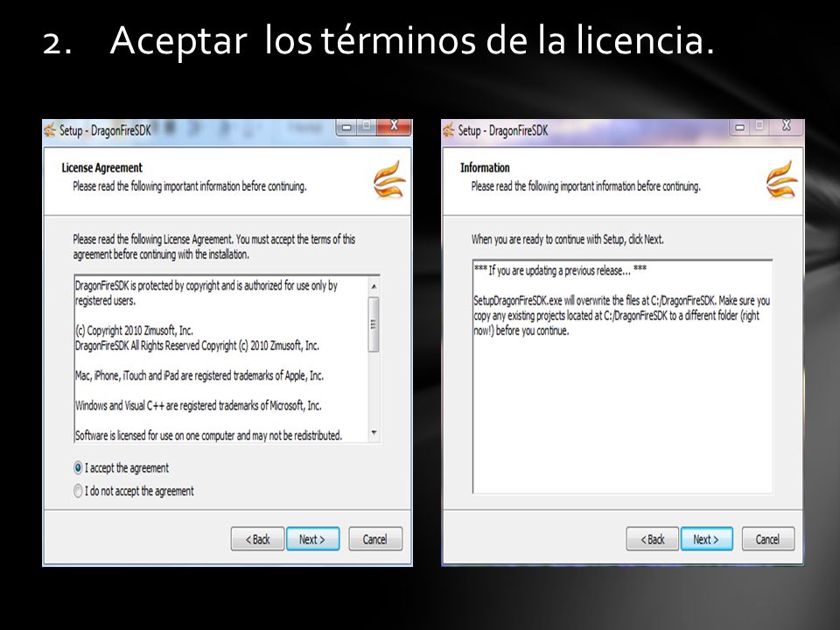
Task: Click DragonFire title icon in License window
Action: point(50,130)
